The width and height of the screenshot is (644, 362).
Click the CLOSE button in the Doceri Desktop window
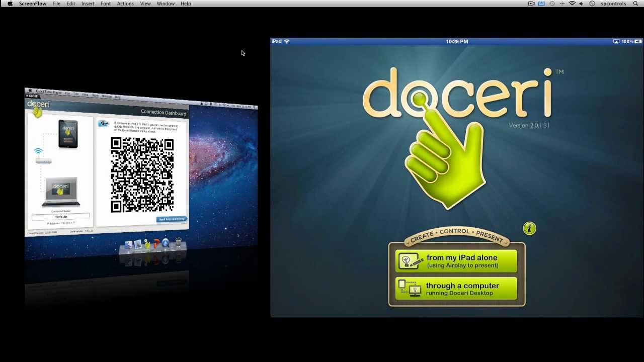click(x=32, y=96)
